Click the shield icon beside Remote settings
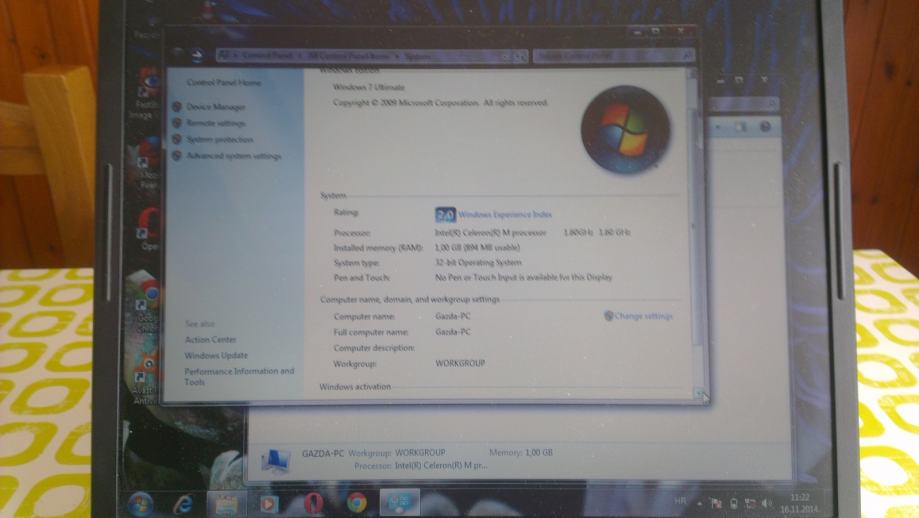 coord(176,123)
